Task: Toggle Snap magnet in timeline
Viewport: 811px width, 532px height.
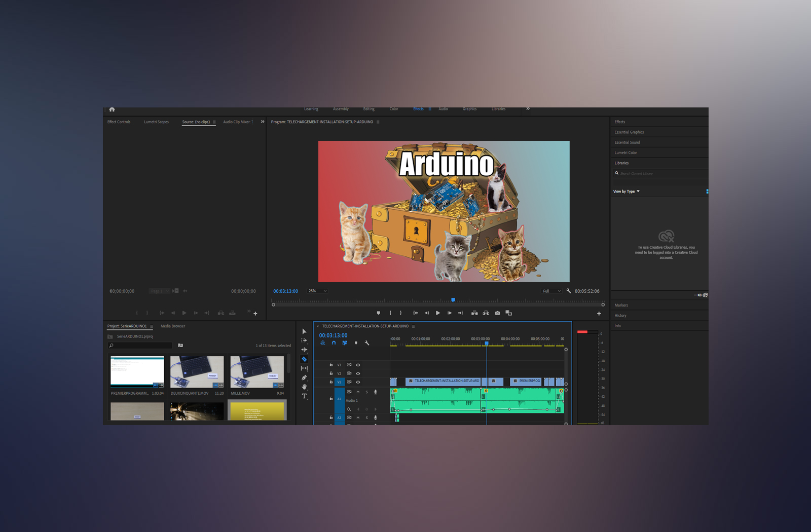Action: (x=334, y=343)
